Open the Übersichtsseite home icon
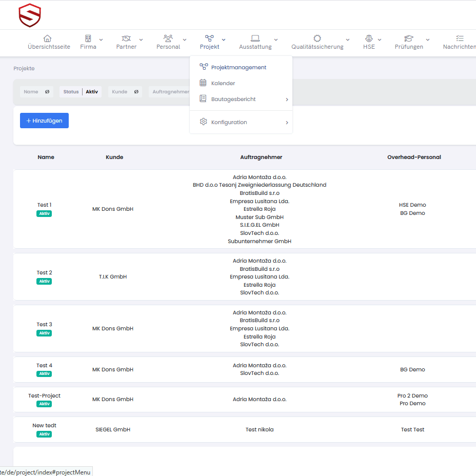Image resolution: width=476 pixels, height=476 pixels. (48, 38)
